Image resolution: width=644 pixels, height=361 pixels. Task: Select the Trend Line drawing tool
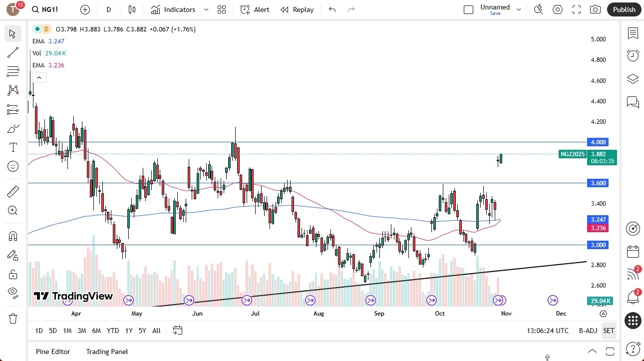coord(12,52)
